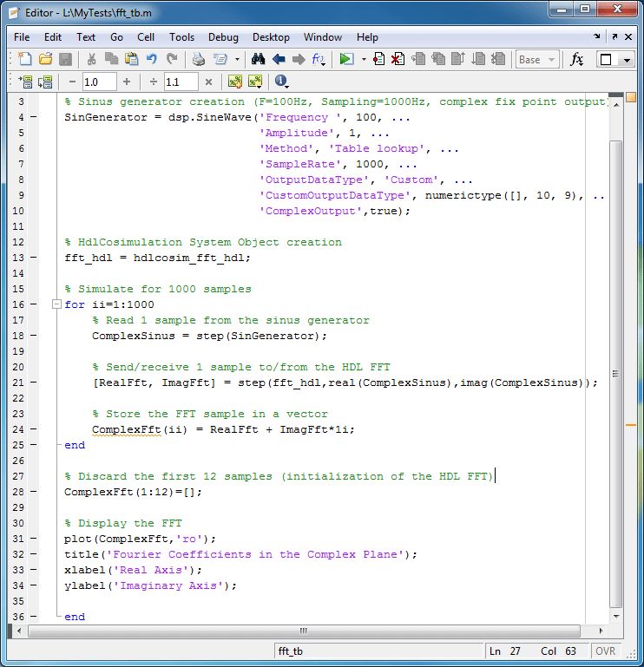The width and height of the screenshot is (644, 667).
Task: Open the Debug menu
Action: tap(223, 37)
